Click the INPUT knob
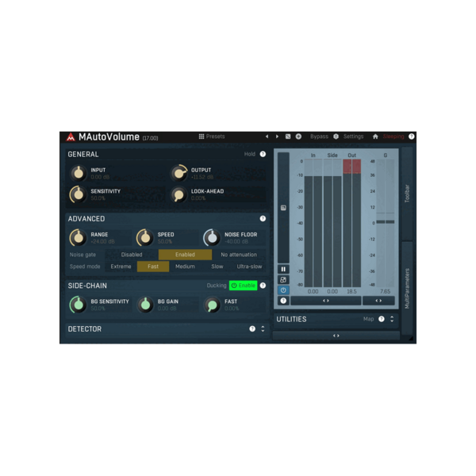Viewport: 476px width, 476px height. pos(79,173)
